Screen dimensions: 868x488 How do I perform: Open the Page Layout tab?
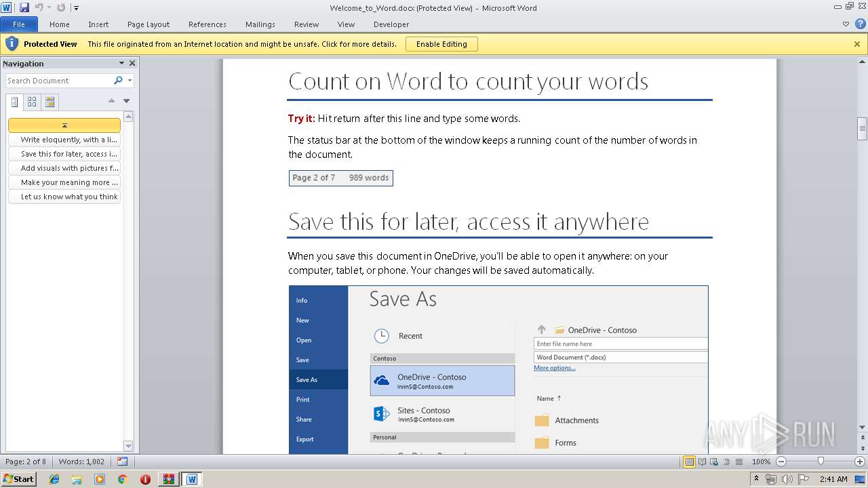pyautogui.click(x=149, y=24)
